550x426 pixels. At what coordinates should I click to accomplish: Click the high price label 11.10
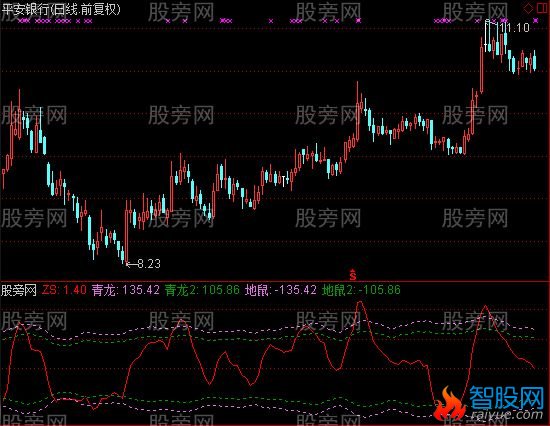pyautogui.click(x=515, y=28)
